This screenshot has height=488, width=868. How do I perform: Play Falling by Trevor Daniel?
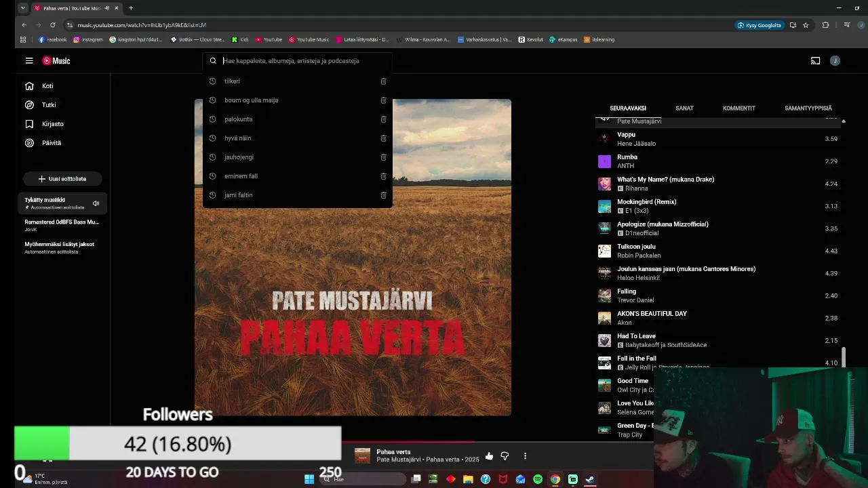coord(719,296)
